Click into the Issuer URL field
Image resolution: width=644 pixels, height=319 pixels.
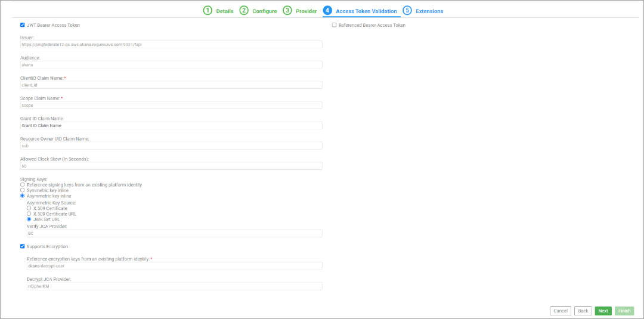coord(171,44)
